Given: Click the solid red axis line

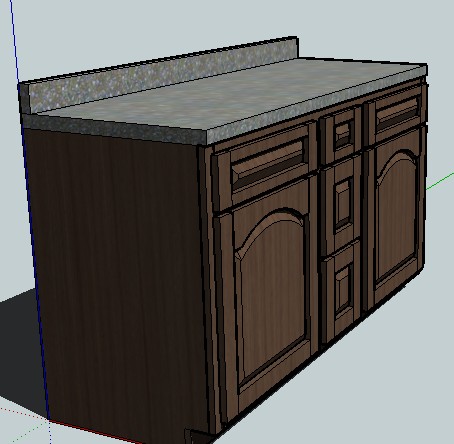Looking at the screenshot, I should (x=95, y=431).
